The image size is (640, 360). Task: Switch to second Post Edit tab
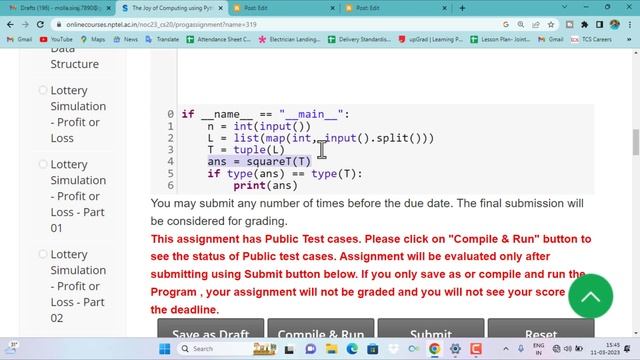click(x=396, y=8)
